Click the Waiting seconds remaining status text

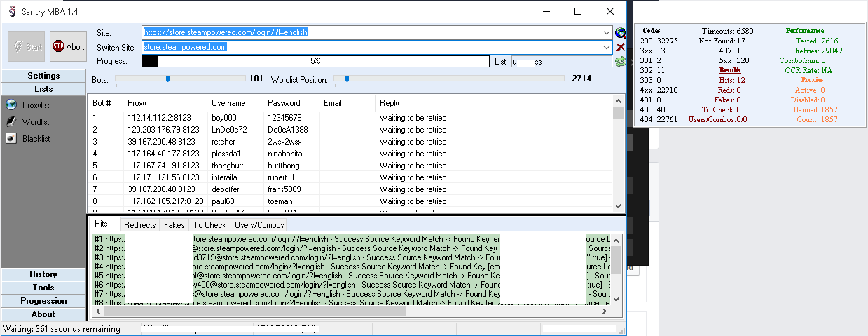tap(61, 328)
